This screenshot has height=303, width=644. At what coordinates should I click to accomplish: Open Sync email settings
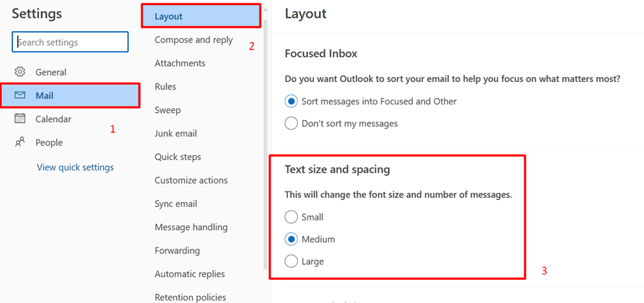click(x=176, y=204)
